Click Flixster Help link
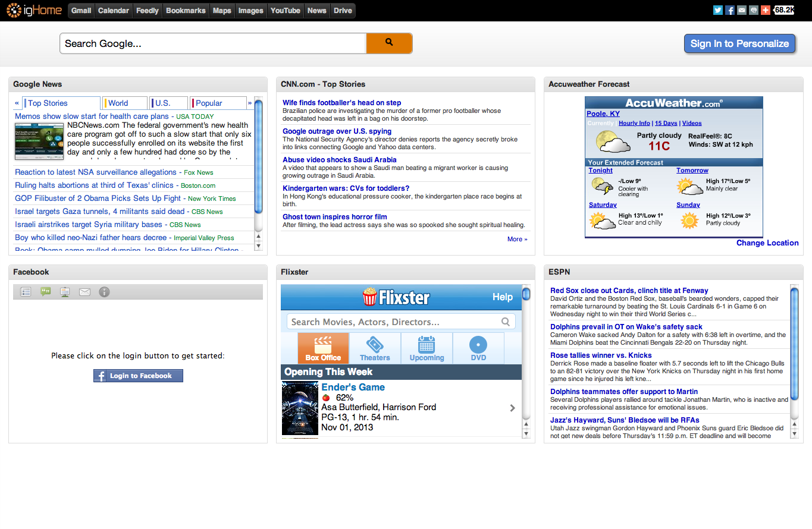812x529 pixels. (x=503, y=297)
